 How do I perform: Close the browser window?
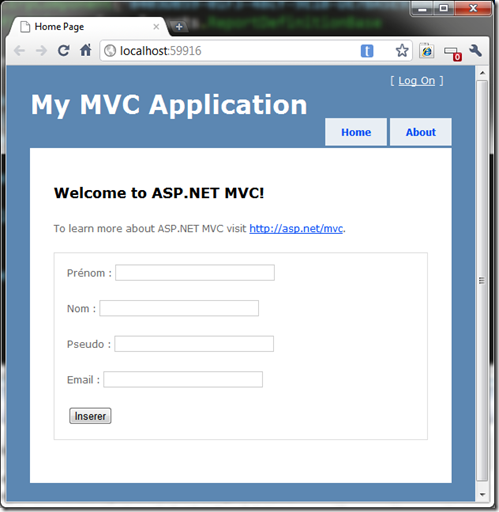tap(473, 8)
